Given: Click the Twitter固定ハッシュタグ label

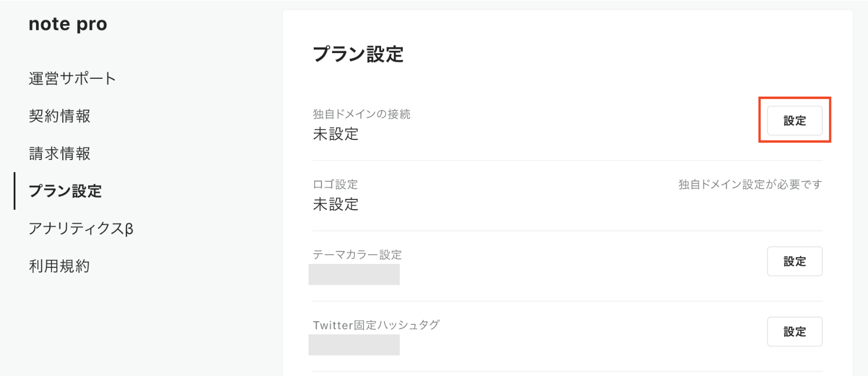Looking at the screenshot, I should (x=376, y=325).
